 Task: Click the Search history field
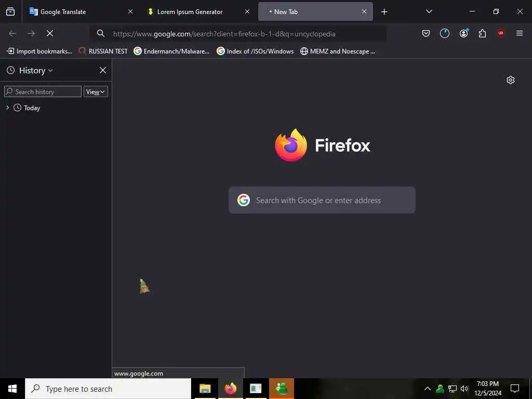click(x=43, y=91)
